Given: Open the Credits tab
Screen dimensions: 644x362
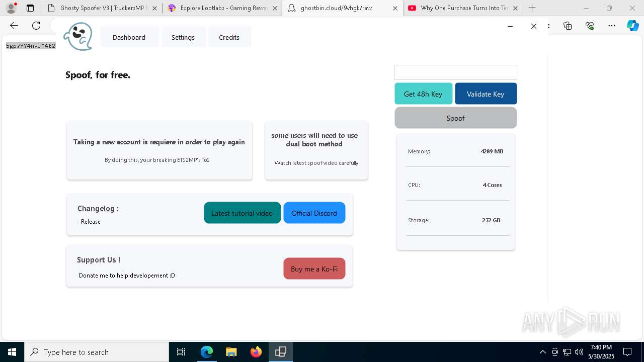Looking at the screenshot, I should 229,37.
